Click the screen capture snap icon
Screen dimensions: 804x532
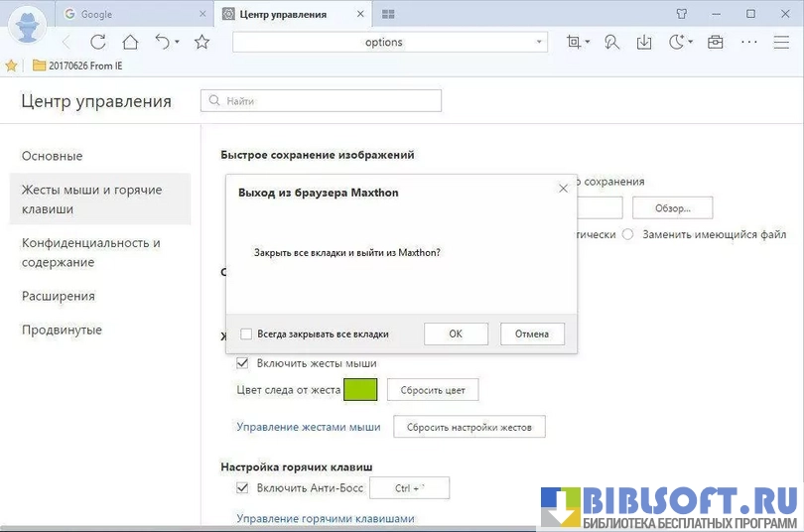tap(573, 42)
